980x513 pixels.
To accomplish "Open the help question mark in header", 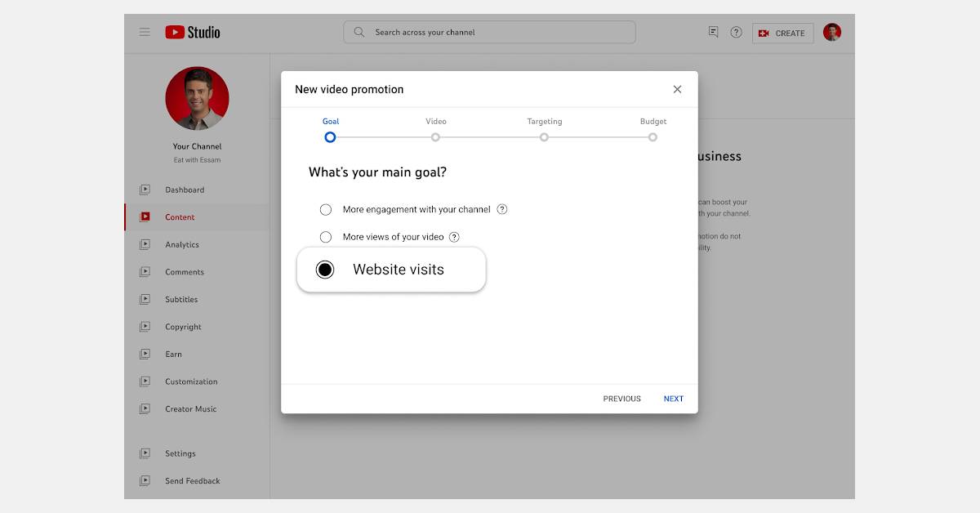I will [x=736, y=33].
